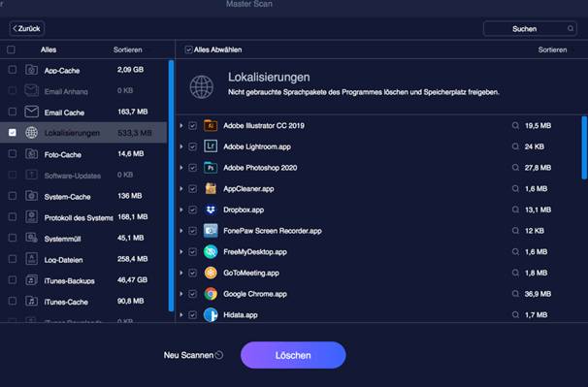Select the Foto-Cache category
This screenshot has height=387, width=588.
pos(83,154)
